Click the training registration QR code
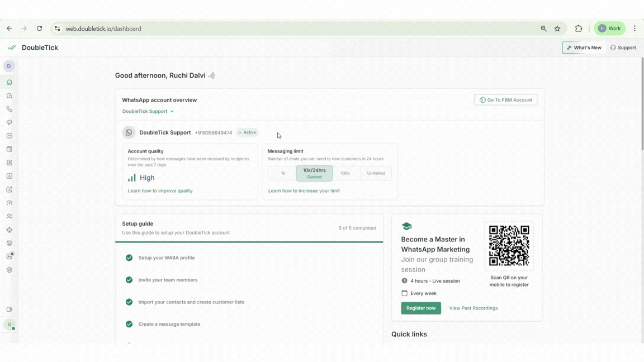The width and height of the screenshot is (644, 362). (509, 246)
